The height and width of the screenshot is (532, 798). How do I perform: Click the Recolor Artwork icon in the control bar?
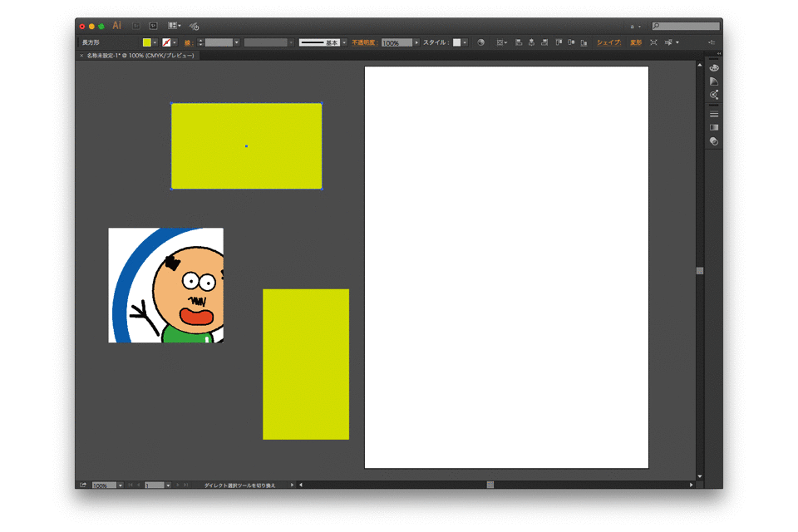pyautogui.click(x=481, y=42)
